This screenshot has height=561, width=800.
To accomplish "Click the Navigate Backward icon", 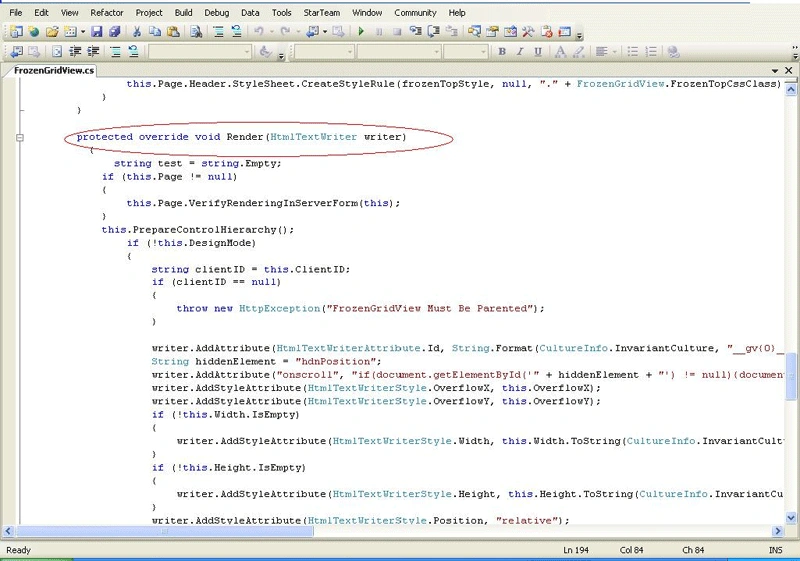I will (x=313, y=32).
